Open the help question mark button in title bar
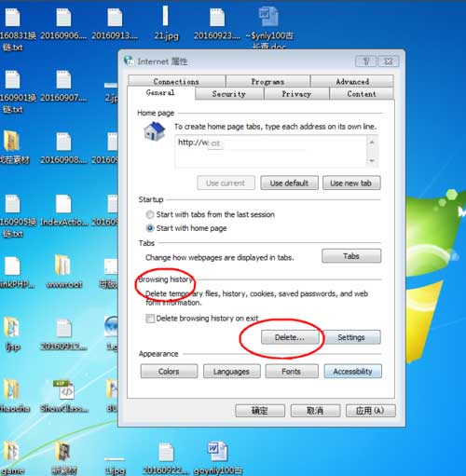 pyautogui.click(x=365, y=61)
